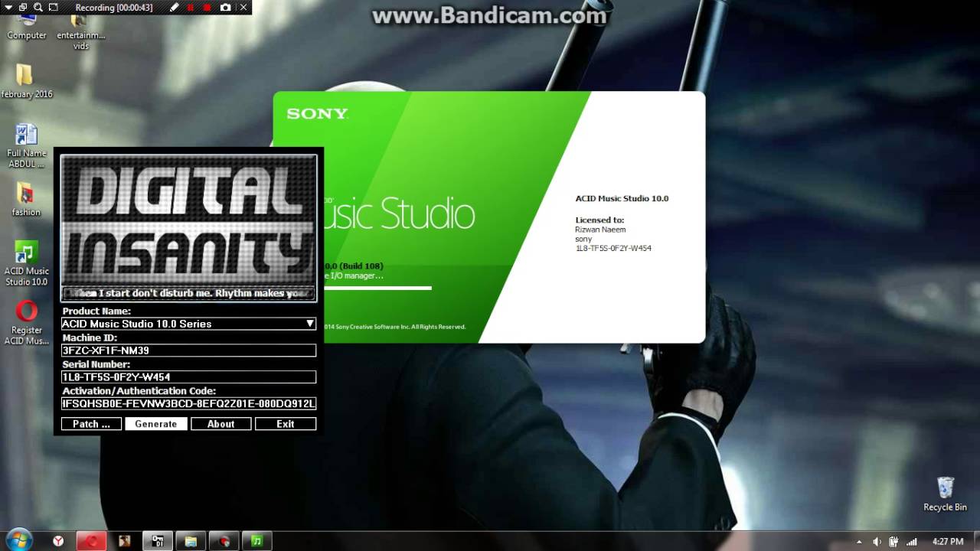
Task: Switch to the ACID Music Studio taskbar button
Action: (256, 541)
